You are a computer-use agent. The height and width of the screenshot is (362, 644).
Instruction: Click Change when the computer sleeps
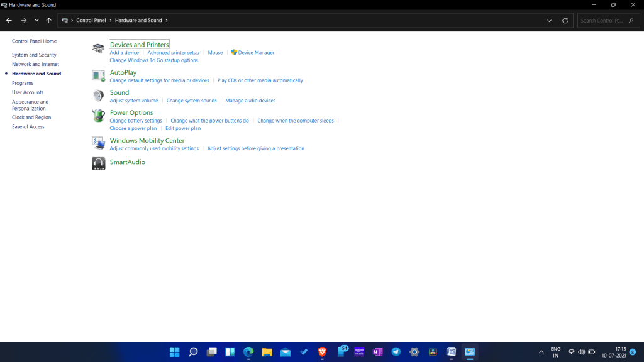pos(295,120)
